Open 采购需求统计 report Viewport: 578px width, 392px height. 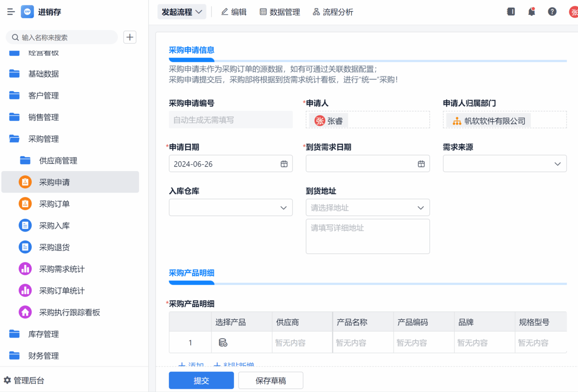point(62,269)
